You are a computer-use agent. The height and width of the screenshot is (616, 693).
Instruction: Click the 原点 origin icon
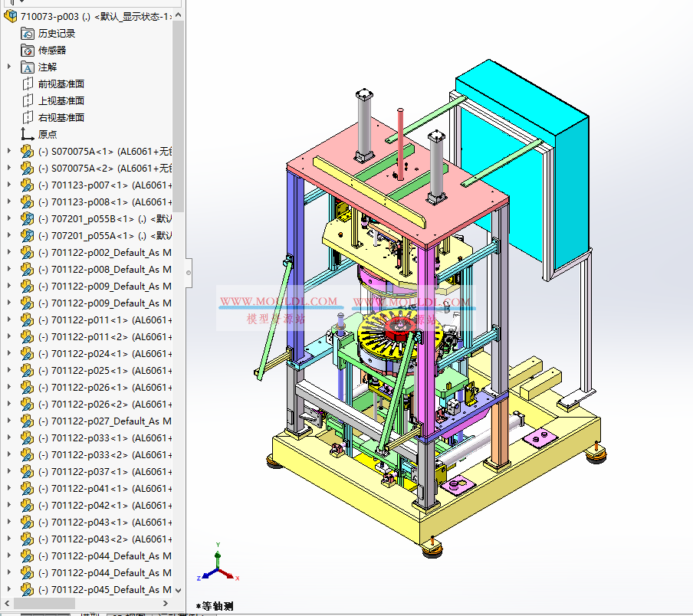tap(28, 134)
